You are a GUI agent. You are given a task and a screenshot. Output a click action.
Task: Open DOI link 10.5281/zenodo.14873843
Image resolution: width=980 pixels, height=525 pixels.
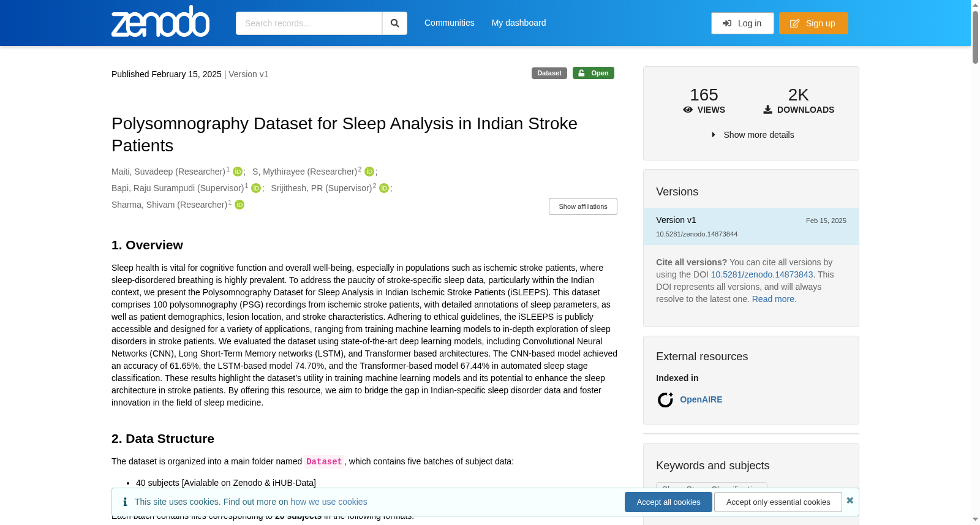pyautogui.click(x=762, y=274)
